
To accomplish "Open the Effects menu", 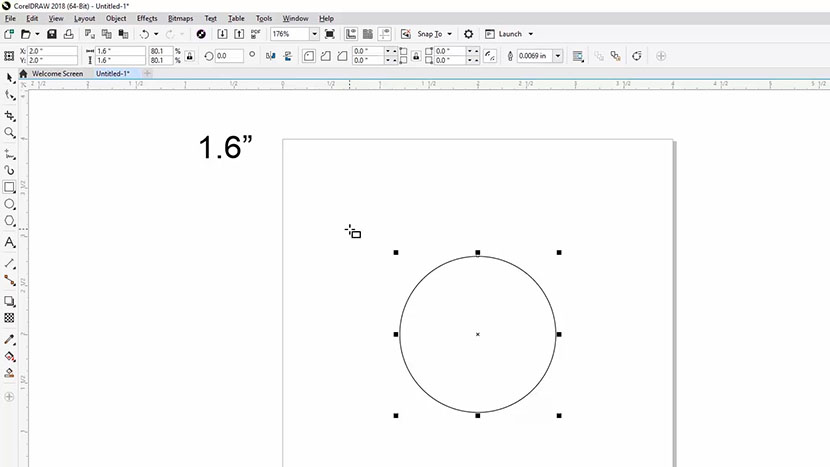I will (147, 18).
